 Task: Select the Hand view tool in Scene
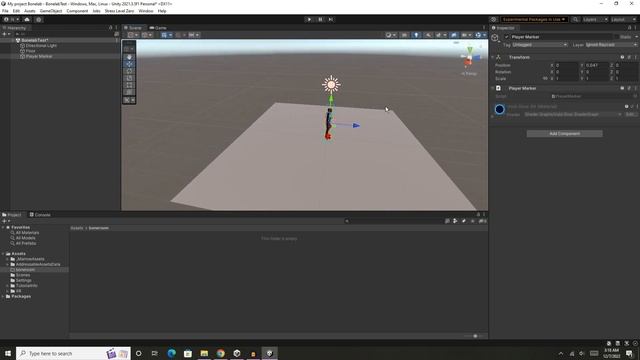(129, 57)
